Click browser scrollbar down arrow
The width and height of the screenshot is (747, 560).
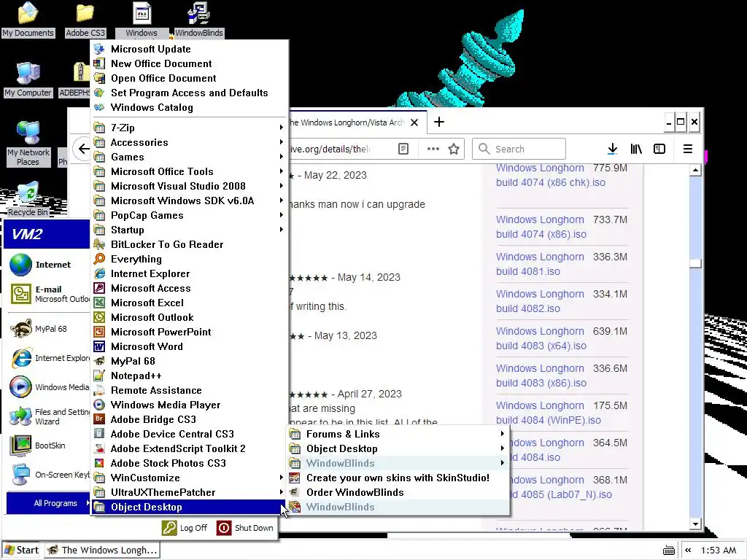(x=695, y=524)
